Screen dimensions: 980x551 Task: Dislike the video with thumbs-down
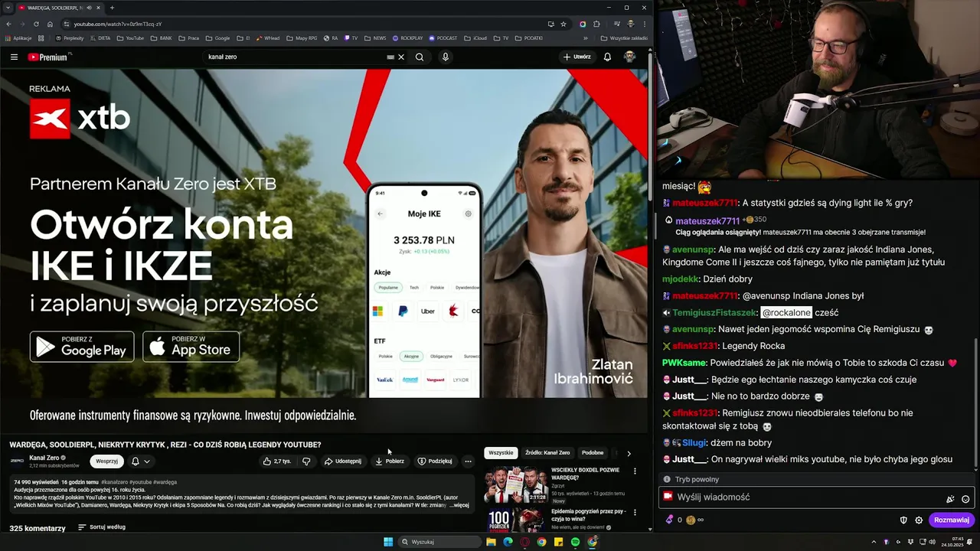coord(306,461)
